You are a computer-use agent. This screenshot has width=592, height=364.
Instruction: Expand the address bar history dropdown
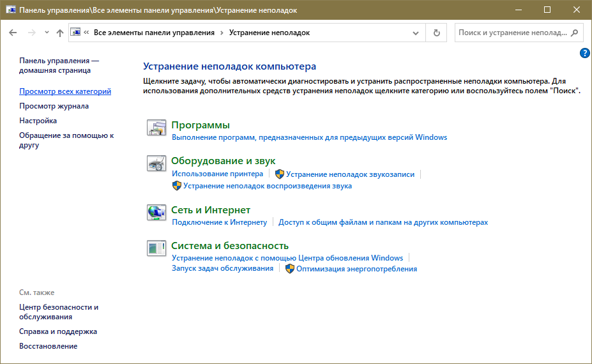pyautogui.click(x=416, y=33)
